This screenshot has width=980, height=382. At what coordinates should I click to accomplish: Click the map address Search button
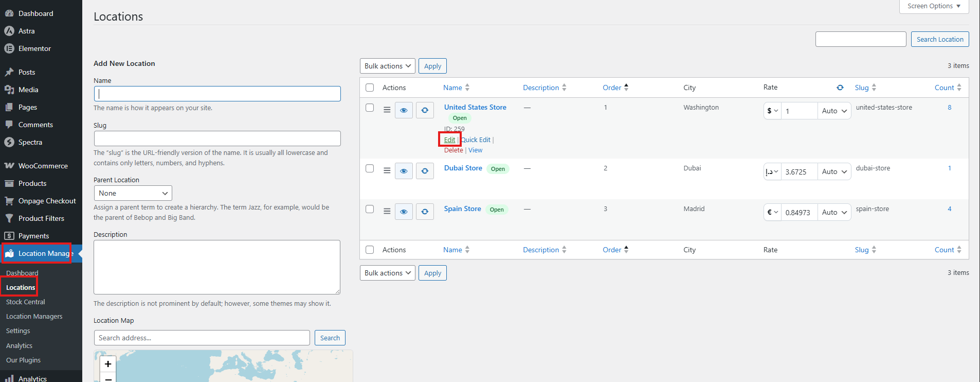point(330,338)
